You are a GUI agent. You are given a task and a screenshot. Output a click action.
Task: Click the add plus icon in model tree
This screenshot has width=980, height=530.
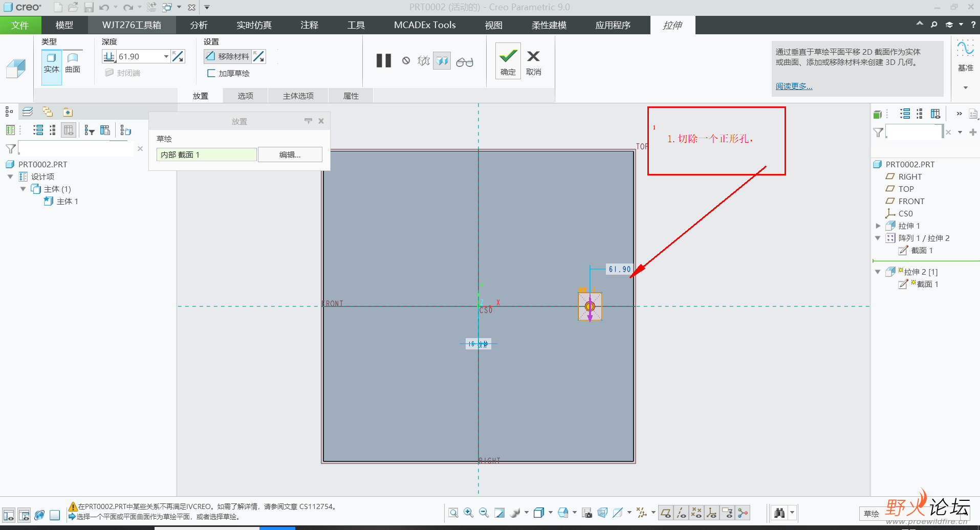[x=973, y=132]
